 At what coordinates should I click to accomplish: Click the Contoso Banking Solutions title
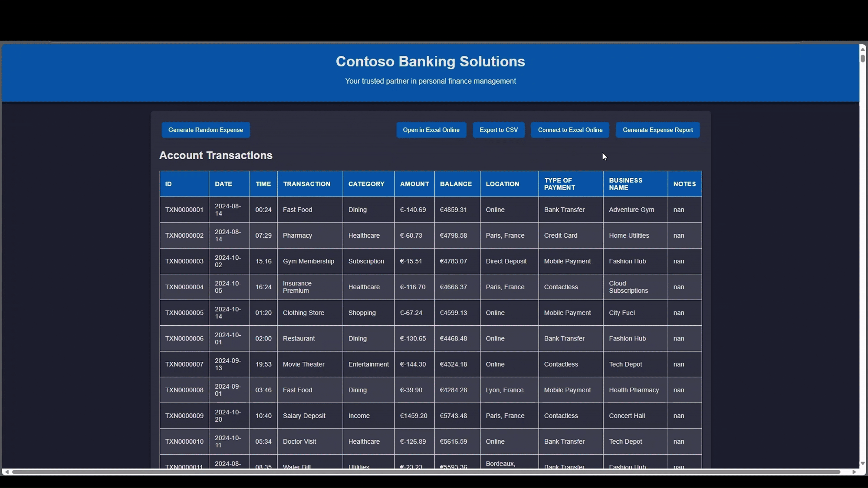pyautogui.click(x=430, y=62)
